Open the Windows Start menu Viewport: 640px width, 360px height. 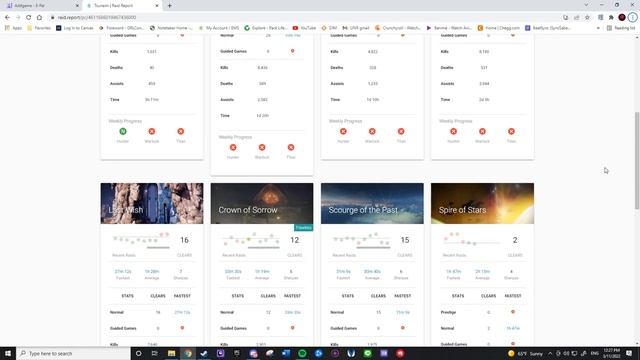[x=8, y=353]
